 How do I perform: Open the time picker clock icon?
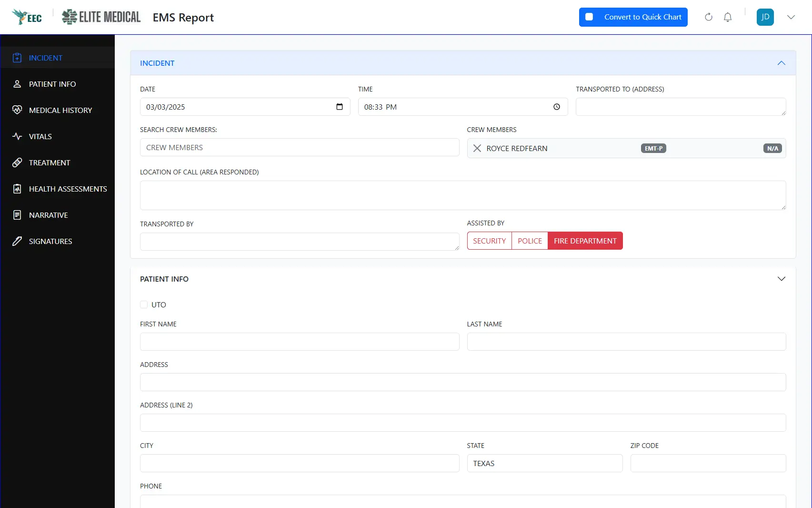[556, 107]
